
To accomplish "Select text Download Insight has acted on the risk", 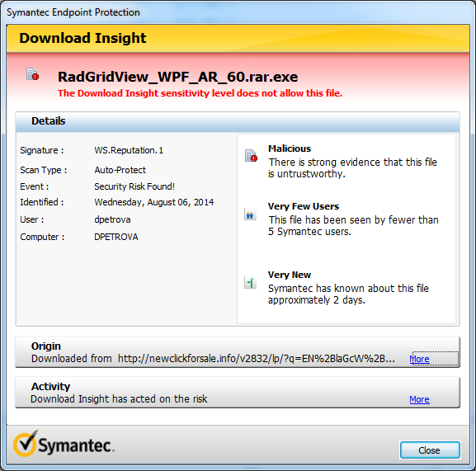I will pyautogui.click(x=119, y=398).
